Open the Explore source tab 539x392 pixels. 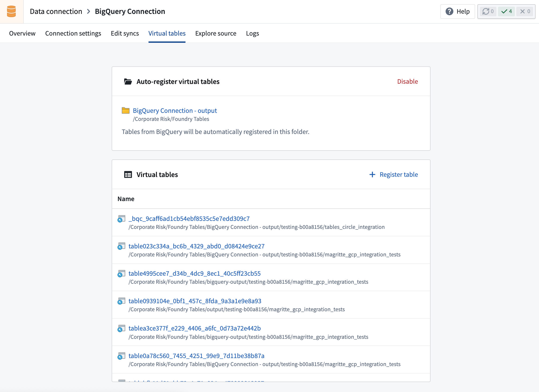tap(216, 33)
